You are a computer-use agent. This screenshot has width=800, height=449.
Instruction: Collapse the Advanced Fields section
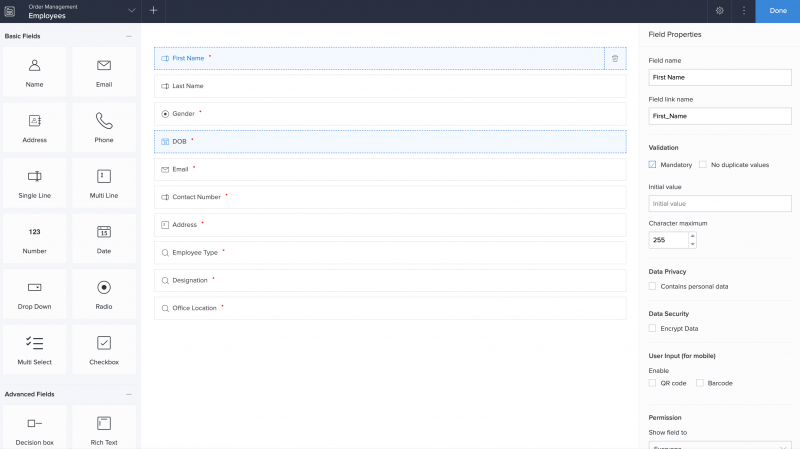[128, 394]
